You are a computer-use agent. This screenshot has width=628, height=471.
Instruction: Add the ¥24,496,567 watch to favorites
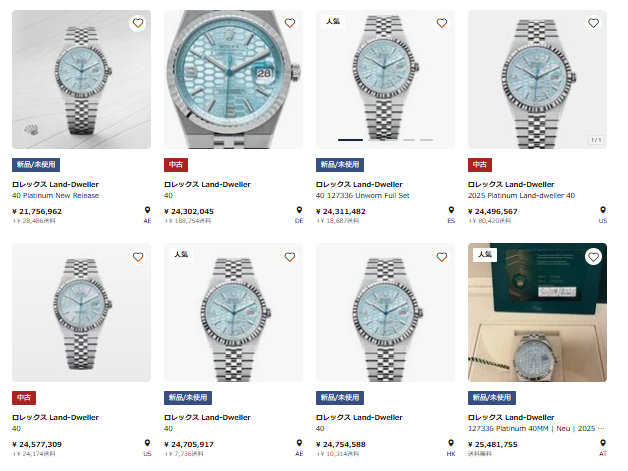coord(593,23)
